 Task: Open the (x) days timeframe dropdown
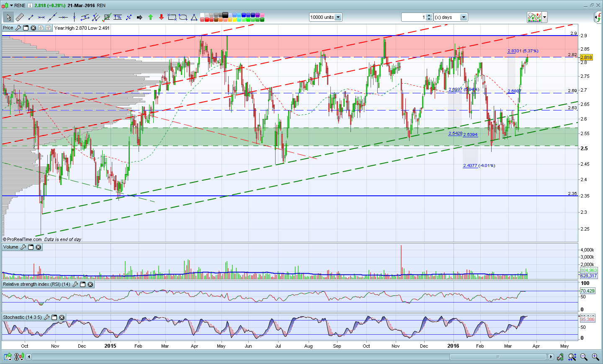tap(463, 17)
